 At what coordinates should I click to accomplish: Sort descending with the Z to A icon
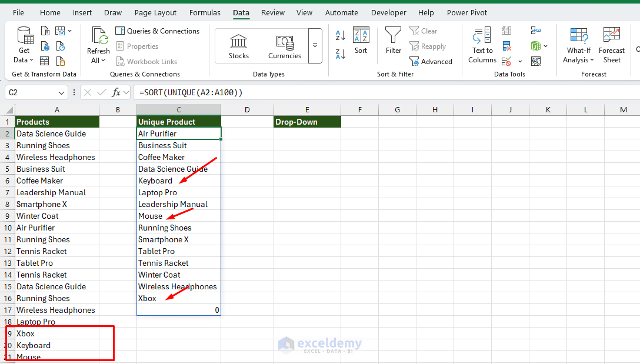coord(341,54)
